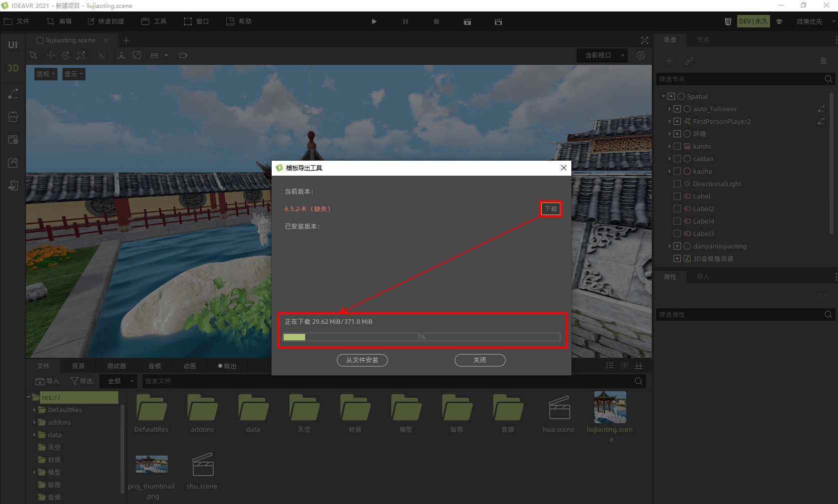Click the download progress bar
This screenshot has height=504, width=838.
421,337
